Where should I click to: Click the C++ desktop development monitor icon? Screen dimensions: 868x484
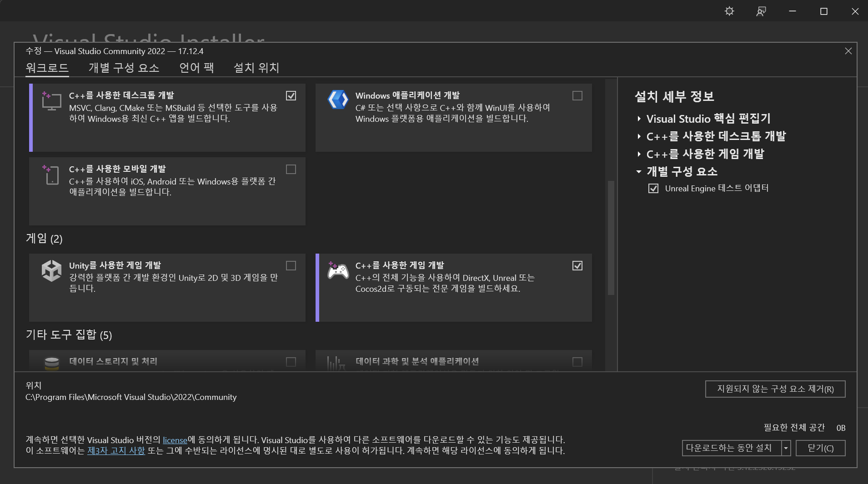click(51, 101)
